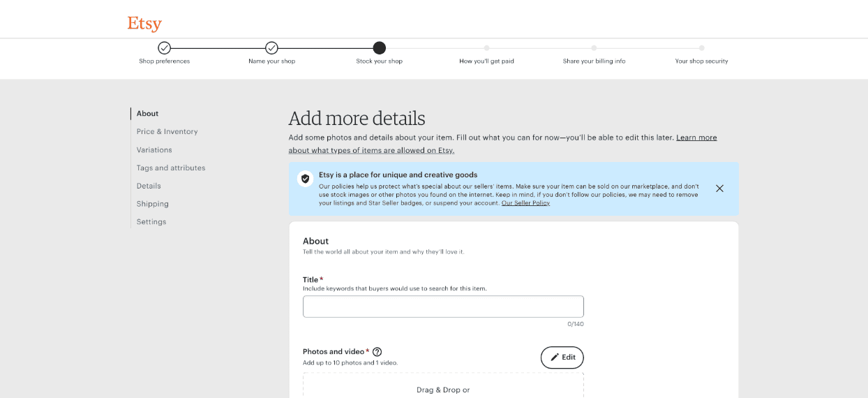Image resolution: width=868 pixels, height=398 pixels.
Task: Select the Stock your shop step dot
Action: (x=379, y=48)
